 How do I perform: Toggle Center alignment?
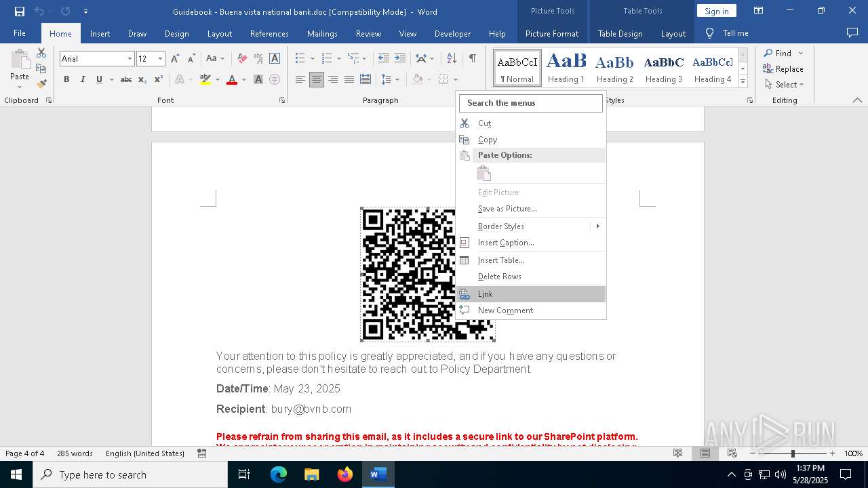pyautogui.click(x=317, y=79)
